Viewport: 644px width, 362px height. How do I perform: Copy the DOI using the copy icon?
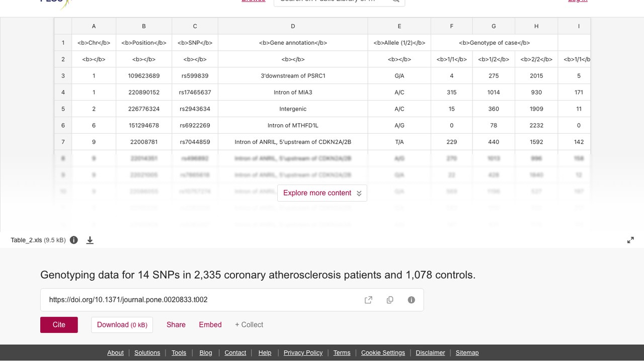coord(390,300)
